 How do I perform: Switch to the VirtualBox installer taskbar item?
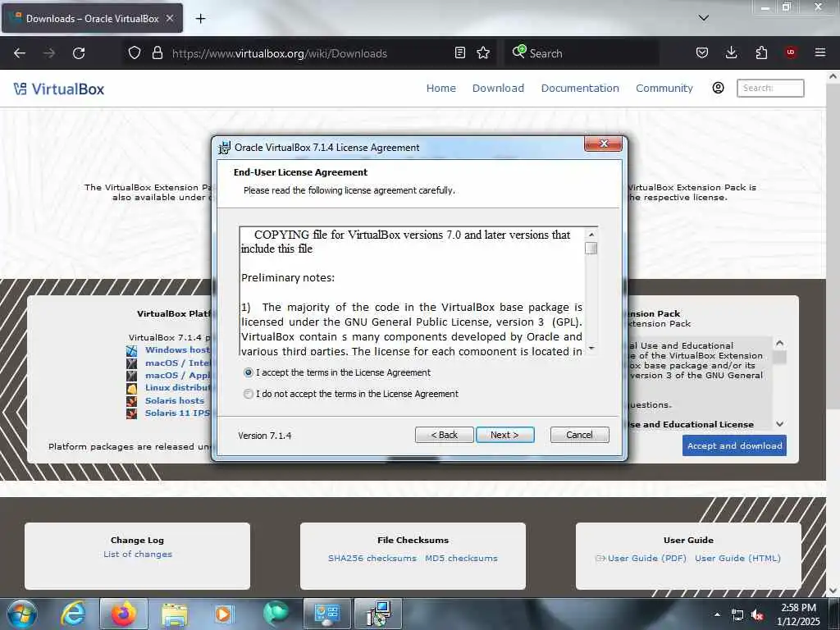378,614
